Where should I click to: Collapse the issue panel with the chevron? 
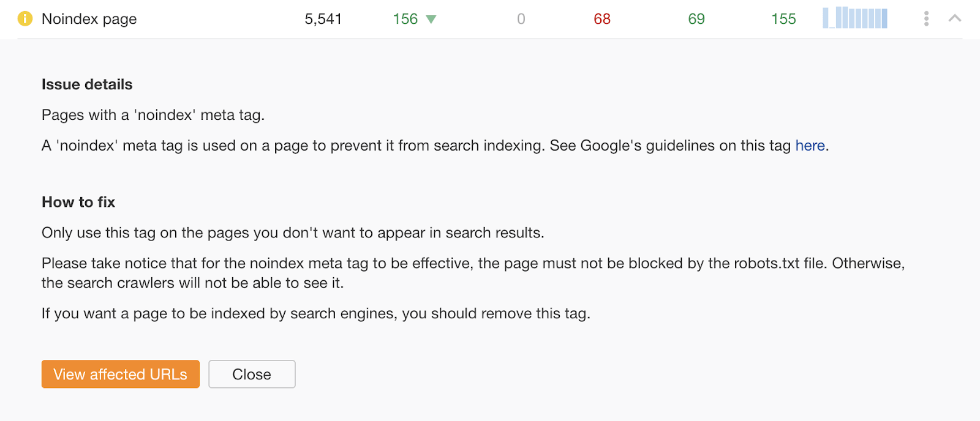tap(954, 18)
